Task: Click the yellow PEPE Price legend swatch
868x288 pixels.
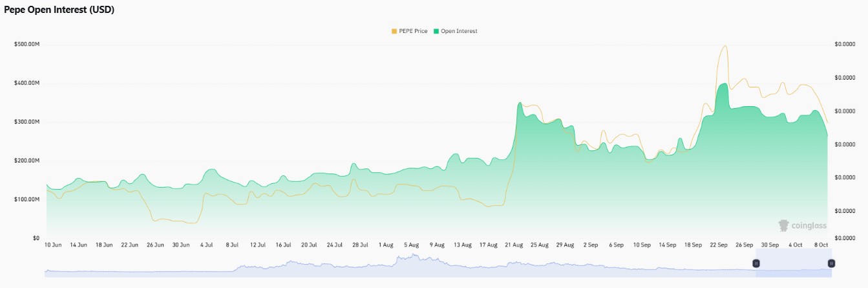Action: pos(394,31)
